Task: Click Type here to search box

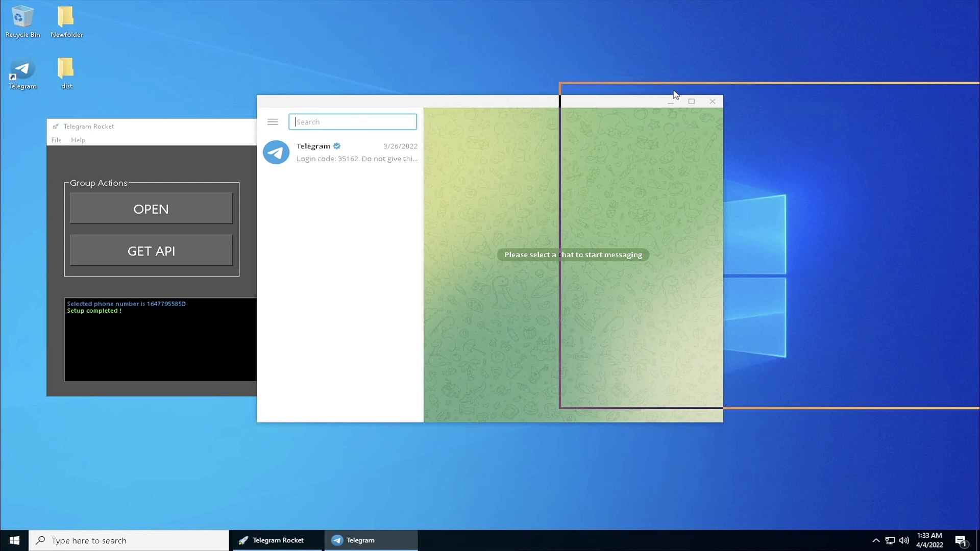Action: pyautogui.click(x=129, y=540)
